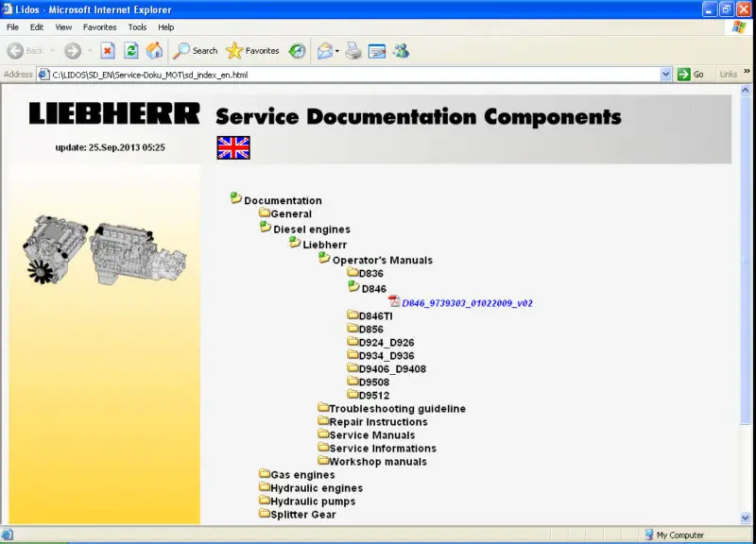This screenshot has width=756, height=544.
Task: Open the Tools menu
Action: [137, 27]
